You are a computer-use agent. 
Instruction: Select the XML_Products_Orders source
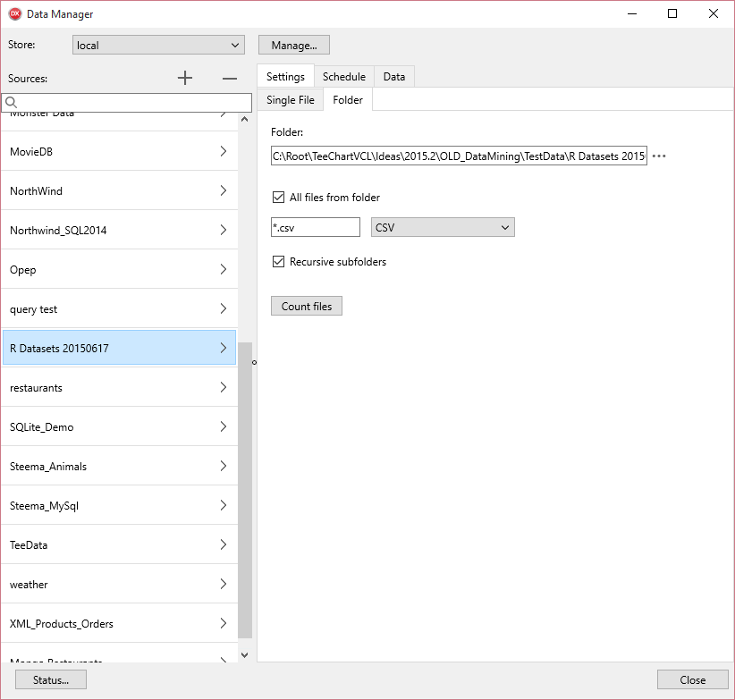pyautogui.click(x=119, y=624)
